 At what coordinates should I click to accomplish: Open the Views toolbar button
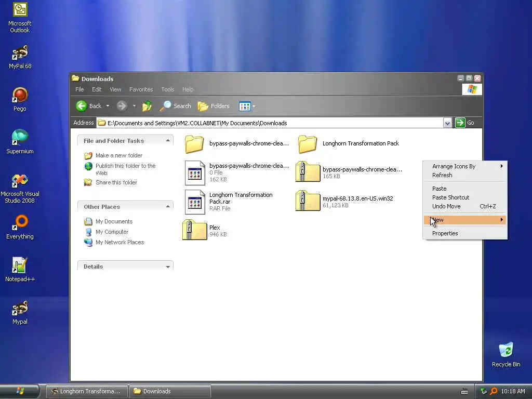tap(245, 106)
